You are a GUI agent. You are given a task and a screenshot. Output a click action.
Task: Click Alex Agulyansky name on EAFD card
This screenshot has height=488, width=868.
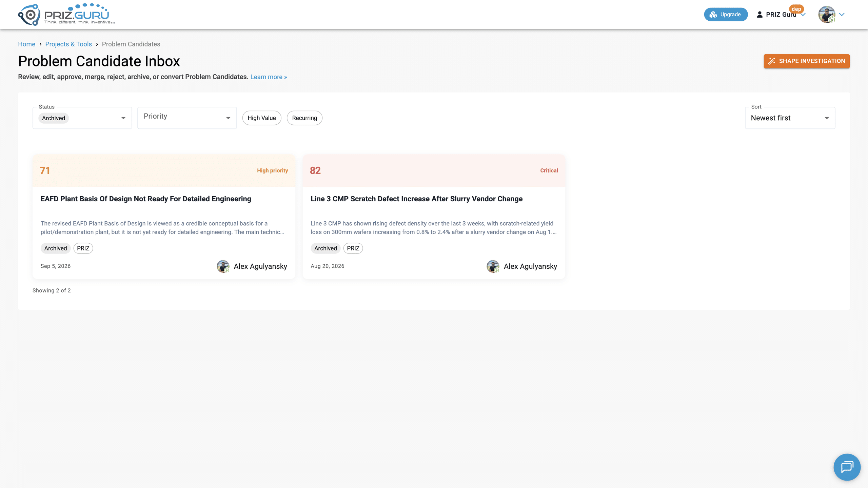(260, 266)
